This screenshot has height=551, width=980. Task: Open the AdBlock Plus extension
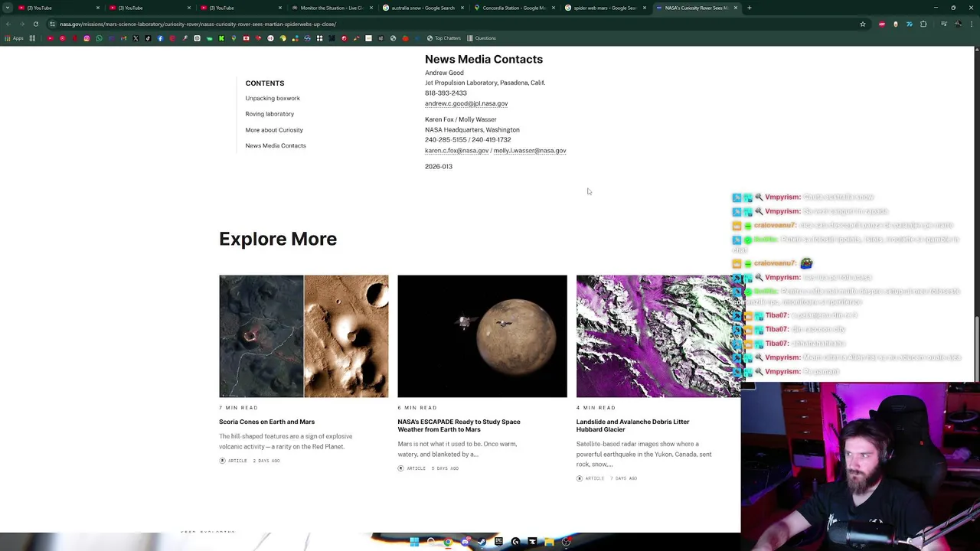pyautogui.click(x=882, y=24)
